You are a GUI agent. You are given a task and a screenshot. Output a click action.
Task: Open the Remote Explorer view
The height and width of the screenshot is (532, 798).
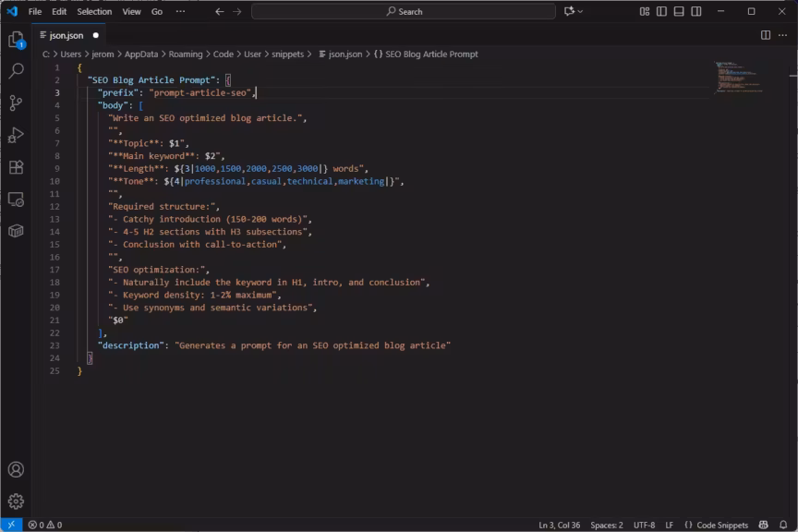click(x=16, y=199)
